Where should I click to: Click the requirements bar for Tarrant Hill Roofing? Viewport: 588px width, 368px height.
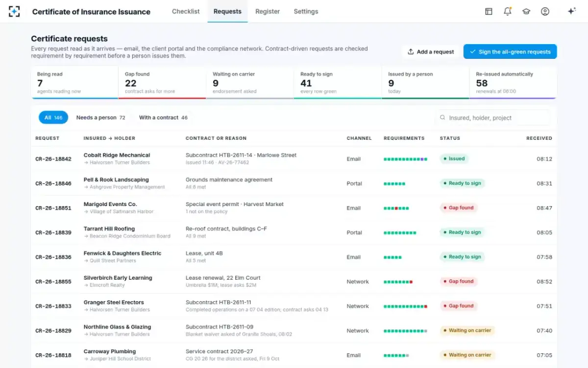(400, 233)
